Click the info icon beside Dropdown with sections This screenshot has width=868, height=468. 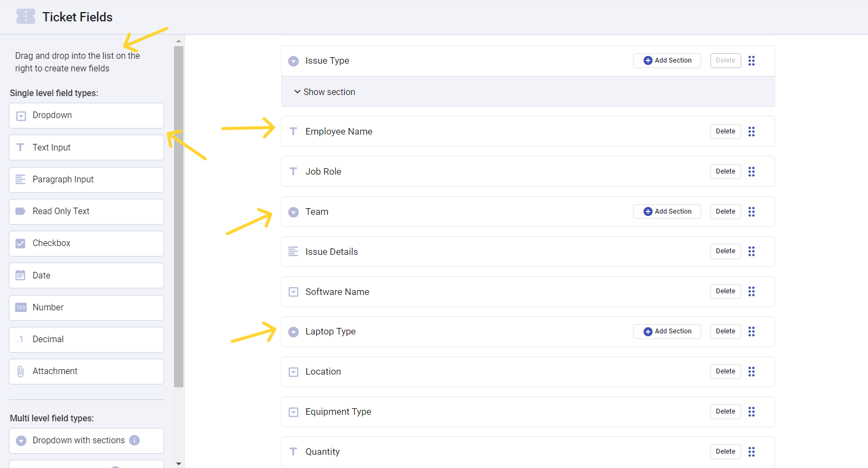[x=135, y=440]
